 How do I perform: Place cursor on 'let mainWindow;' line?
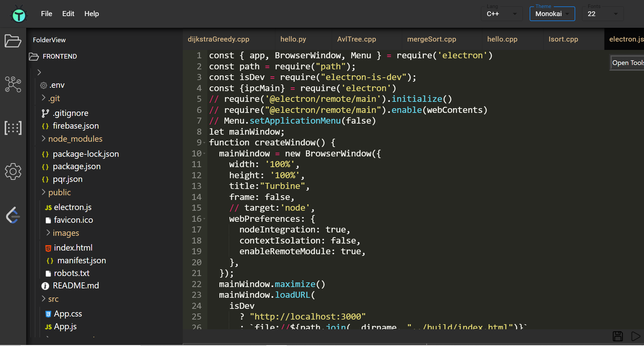pos(247,132)
